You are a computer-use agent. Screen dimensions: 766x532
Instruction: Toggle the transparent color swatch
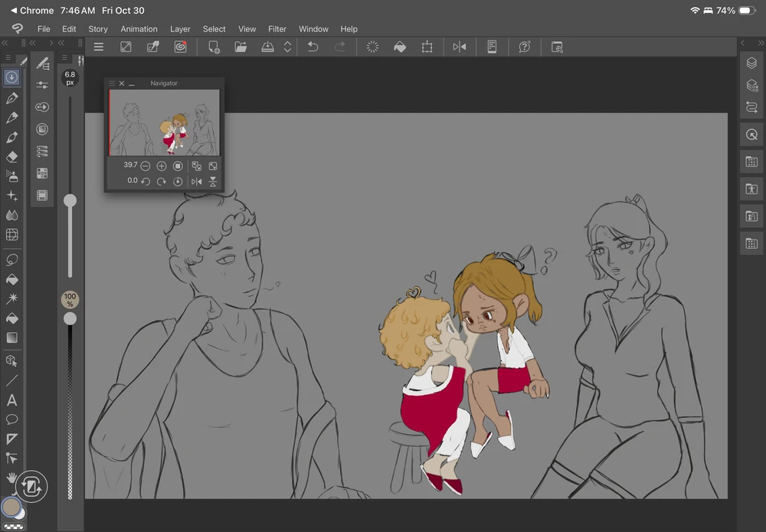coord(14,526)
